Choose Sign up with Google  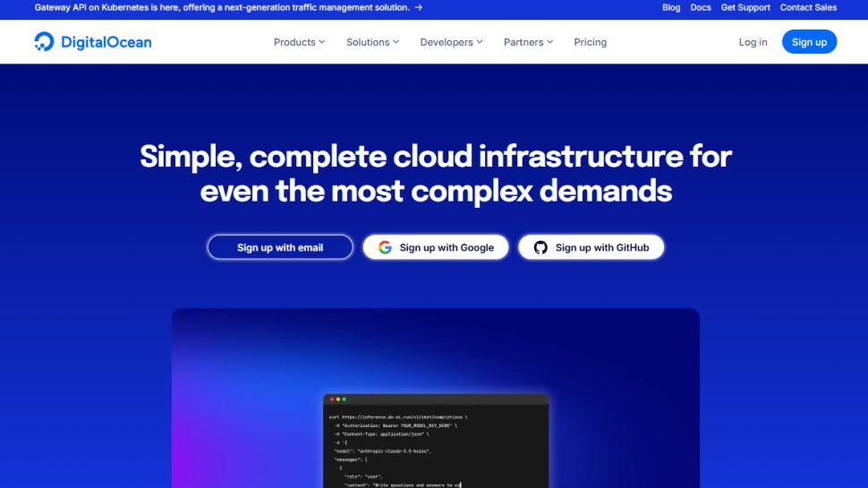[x=436, y=248]
